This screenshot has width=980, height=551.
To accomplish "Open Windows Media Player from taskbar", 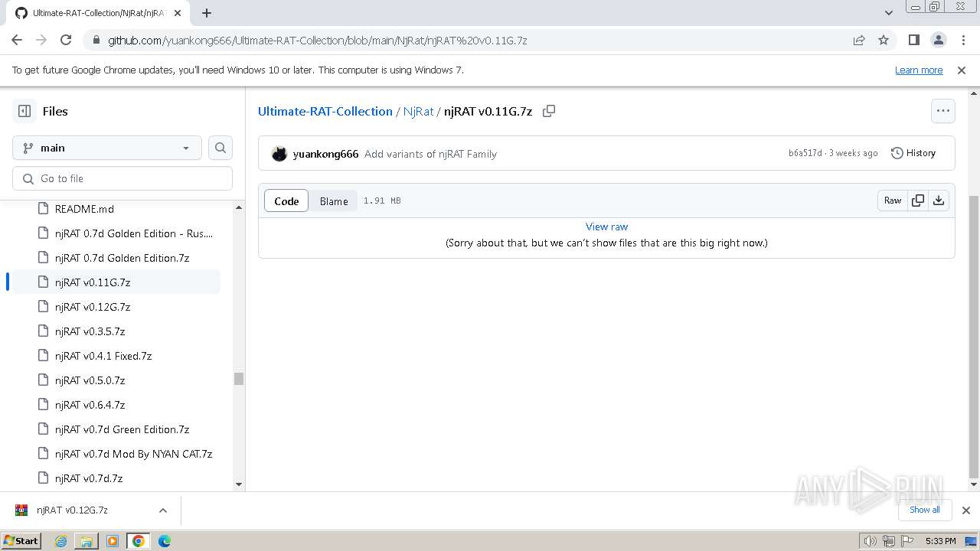I will click(113, 541).
